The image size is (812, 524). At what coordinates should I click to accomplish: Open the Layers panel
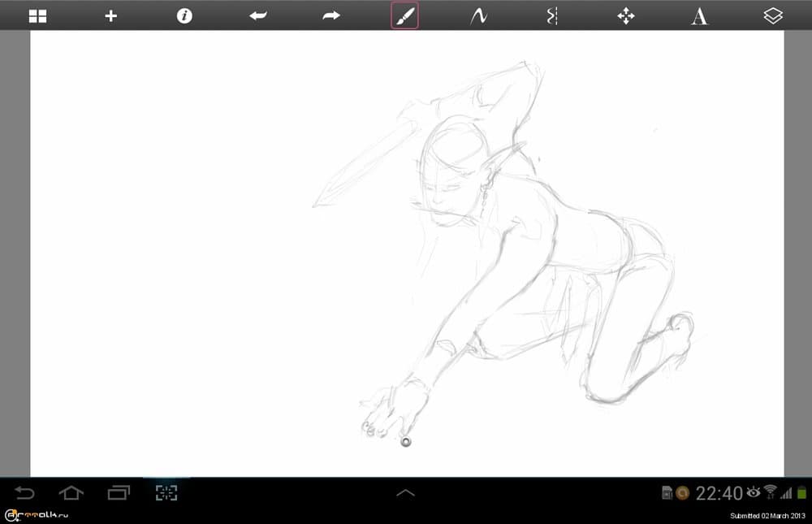772,15
